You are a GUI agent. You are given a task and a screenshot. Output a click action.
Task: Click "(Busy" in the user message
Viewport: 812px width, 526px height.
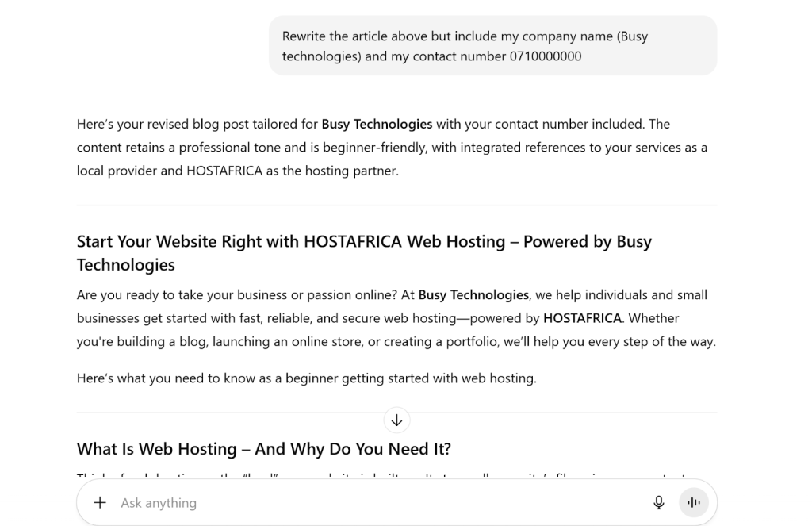[x=632, y=36]
